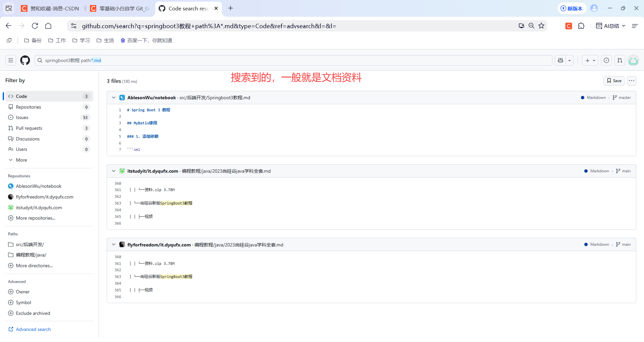Select Issues filter with 53 results

(x=49, y=117)
